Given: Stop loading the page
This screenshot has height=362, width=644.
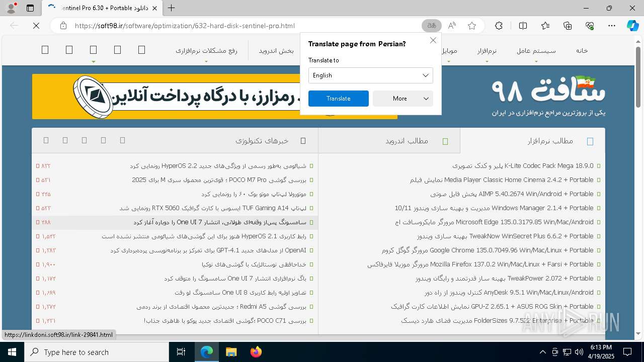Looking at the screenshot, I should tap(36, 26).
